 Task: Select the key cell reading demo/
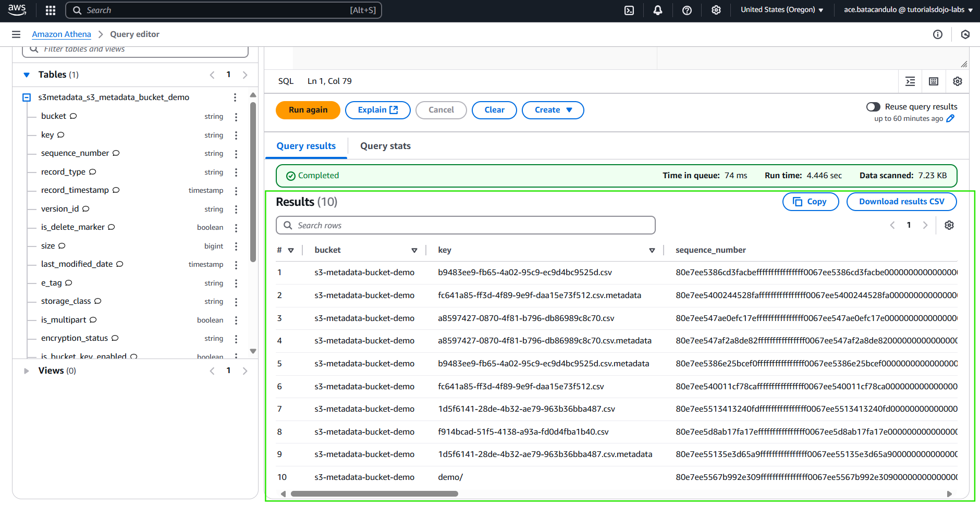click(x=450, y=477)
